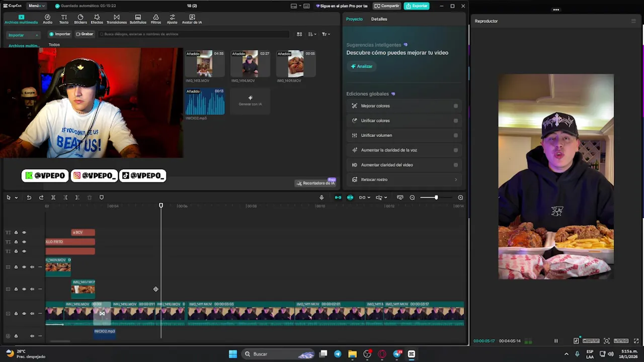
Task: Click the zoom-scan icon in the Reproductor panel
Action: [607, 341]
